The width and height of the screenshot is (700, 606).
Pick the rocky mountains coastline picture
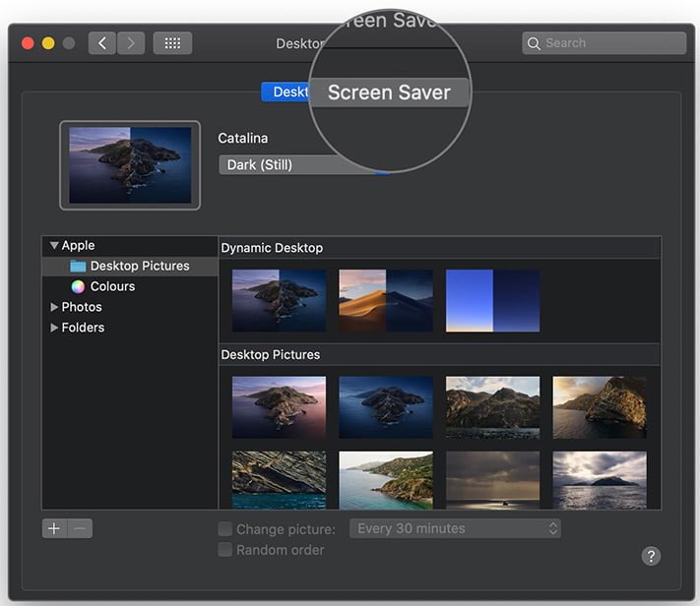click(493, 407)
